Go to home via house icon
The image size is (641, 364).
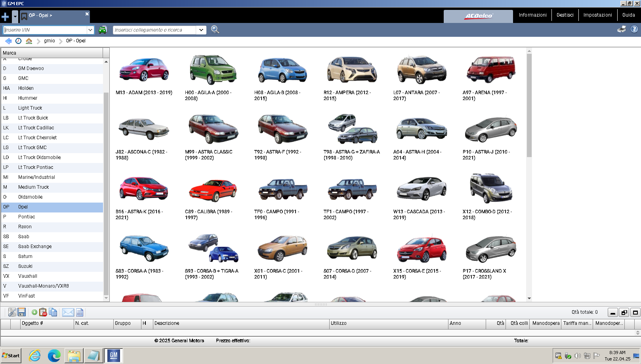(x=29, y=41)
